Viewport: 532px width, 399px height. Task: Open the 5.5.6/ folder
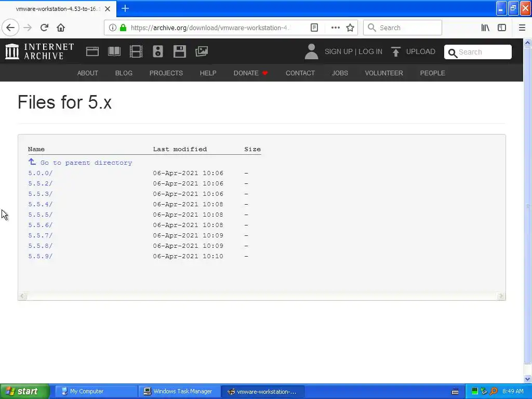[x=41, y=225]
